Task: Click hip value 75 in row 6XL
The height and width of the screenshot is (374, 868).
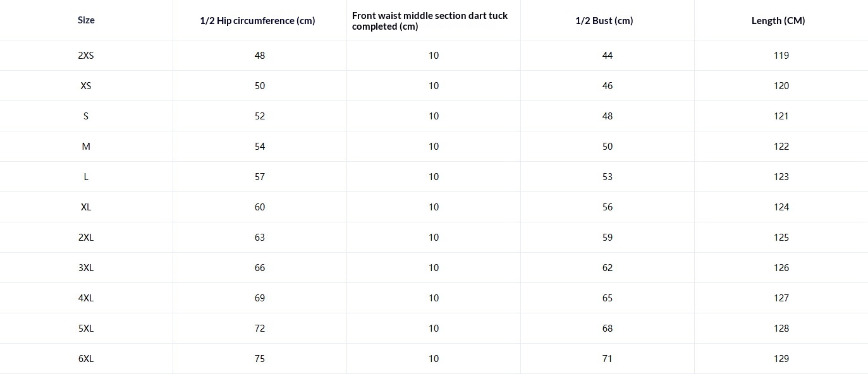Action: (x=260, y=359)
